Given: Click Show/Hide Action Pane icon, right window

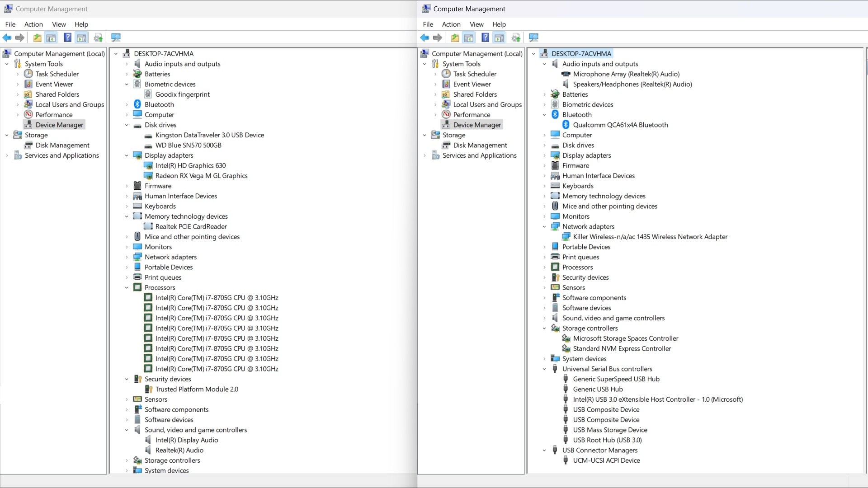Looking at the screenshot, I should point(499,38).
